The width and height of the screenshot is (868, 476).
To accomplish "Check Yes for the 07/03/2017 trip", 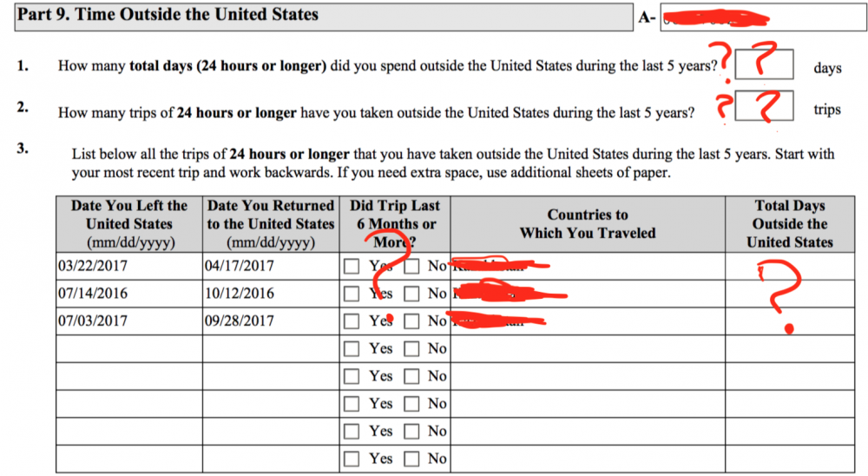I will point(352,321).
